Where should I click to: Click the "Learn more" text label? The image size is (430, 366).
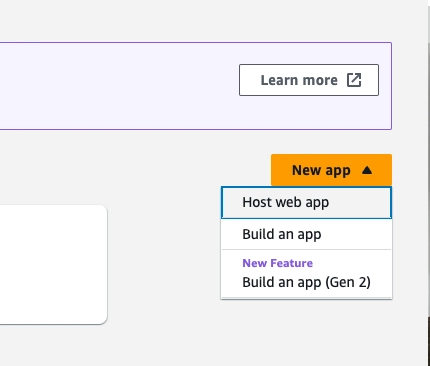click(299, 80)
